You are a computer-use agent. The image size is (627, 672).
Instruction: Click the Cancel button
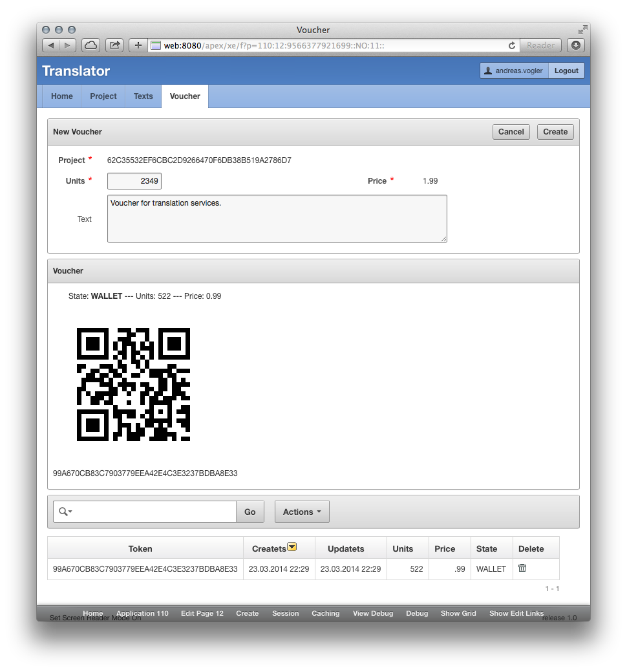tap(511, 132)
